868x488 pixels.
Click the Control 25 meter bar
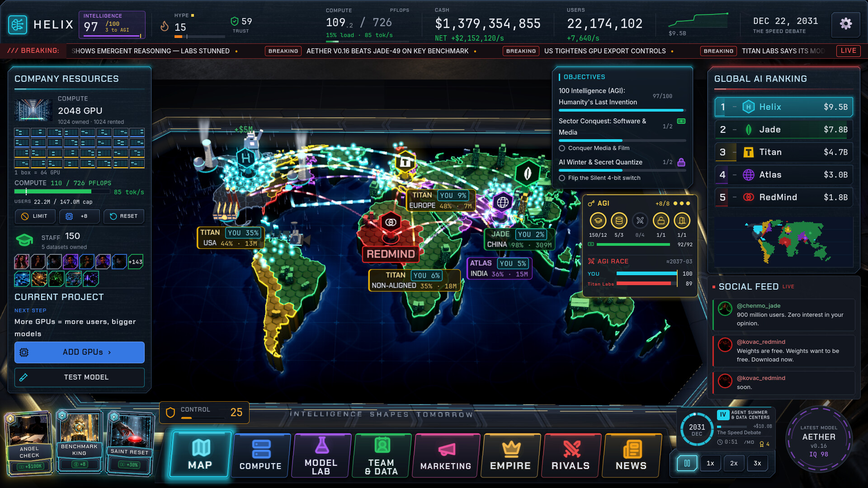(x=203, y=418)
